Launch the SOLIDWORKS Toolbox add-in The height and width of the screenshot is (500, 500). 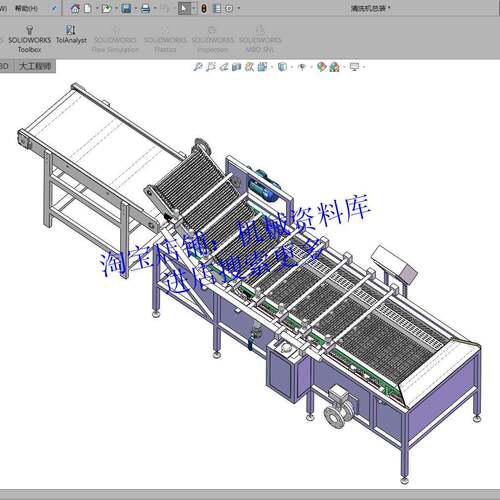pos(29,39)
